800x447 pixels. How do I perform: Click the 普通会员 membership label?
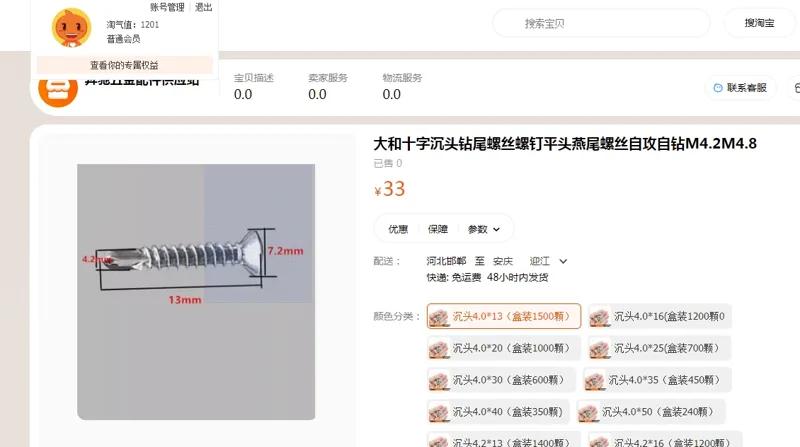coord(123,39)
